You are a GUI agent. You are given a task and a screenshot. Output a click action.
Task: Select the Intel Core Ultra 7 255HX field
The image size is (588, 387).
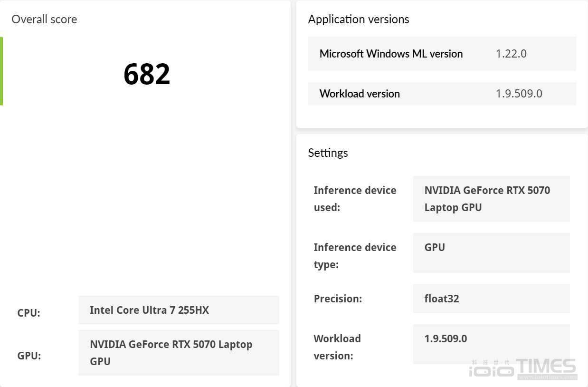coord(179,310)
